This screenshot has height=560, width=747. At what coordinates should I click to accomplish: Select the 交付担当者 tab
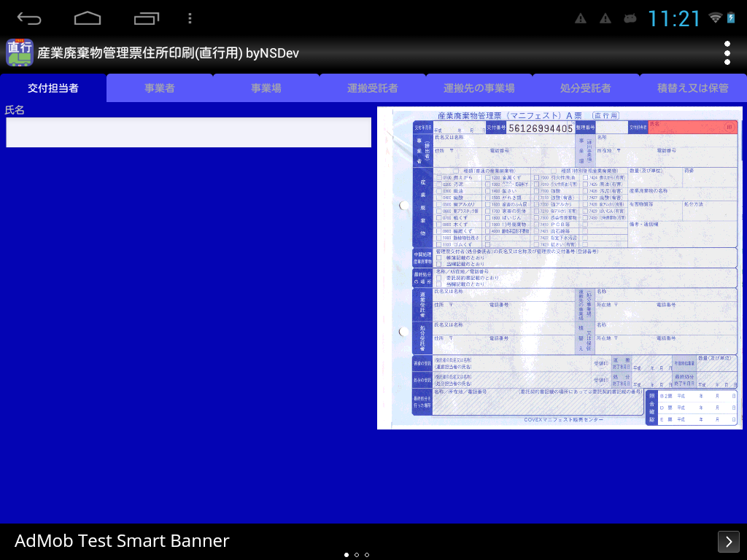pos(53,88)
